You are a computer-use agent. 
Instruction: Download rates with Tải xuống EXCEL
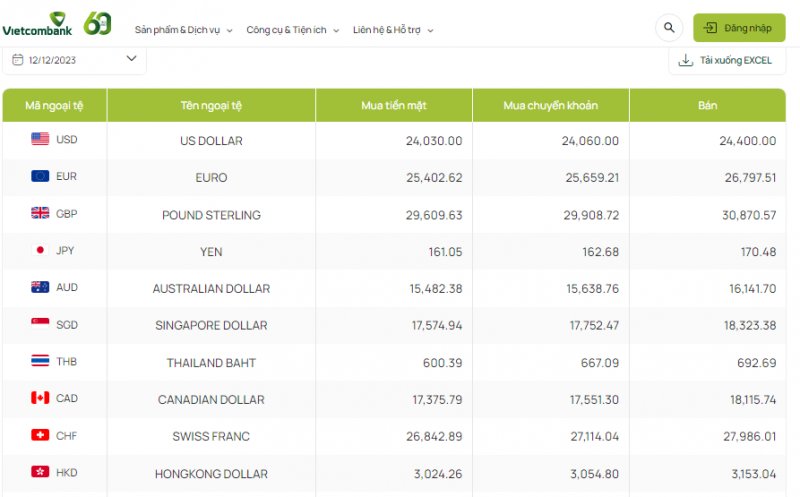[735, 60]
